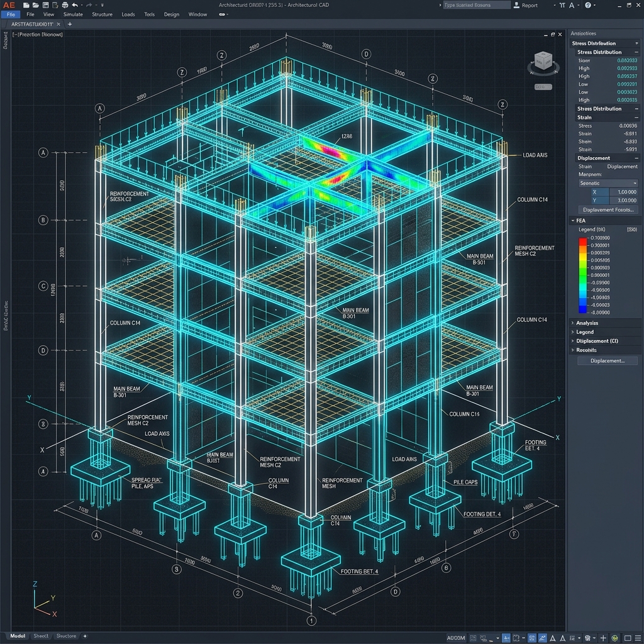The height and width of the screenshot is (644, 644).
Task: Open the View menu
Action: coord(48,14)
